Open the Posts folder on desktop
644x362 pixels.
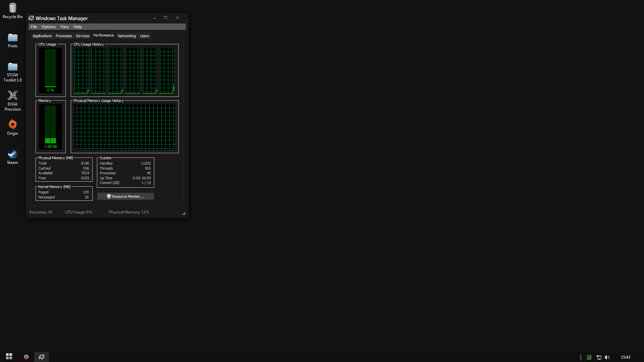(x=13, y=41)
